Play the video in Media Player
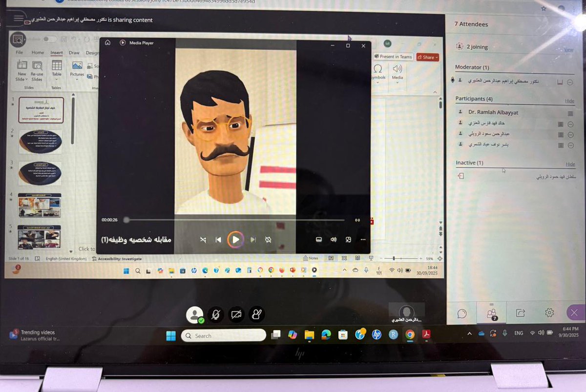Screen dimensions: 586x392 pyautogui.click(x=235, y=240)
